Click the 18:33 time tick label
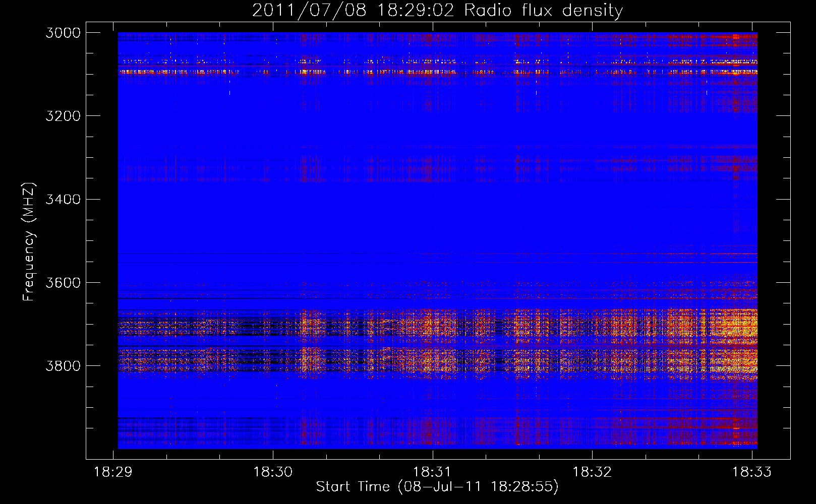Image resolution: width=816 pixels, height=504 pixels. coord(752,472)
